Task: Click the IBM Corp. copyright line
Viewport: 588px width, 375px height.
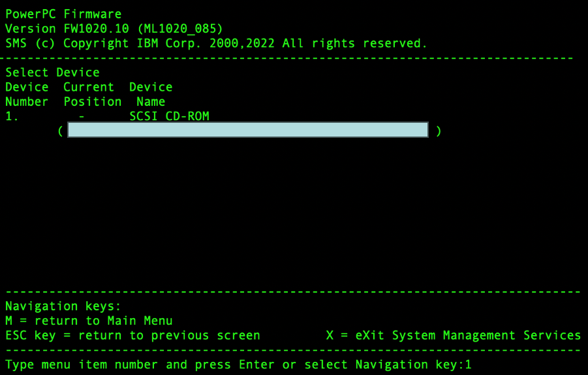Action: click(216, 44)
